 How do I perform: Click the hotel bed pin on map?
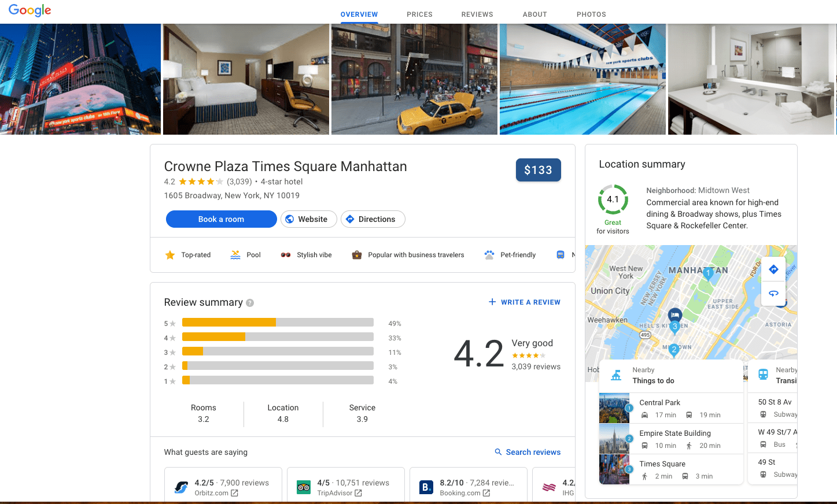pos(675,315)
